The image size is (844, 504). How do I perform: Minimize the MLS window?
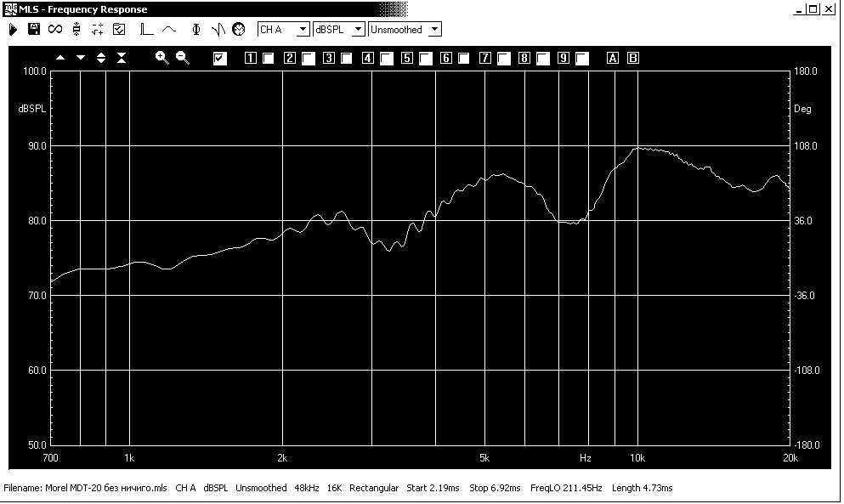click(799, 9)
